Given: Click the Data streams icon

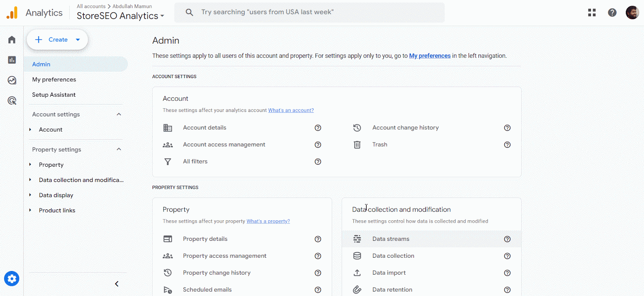Looking at the screenshot, I should click(357, 239).
